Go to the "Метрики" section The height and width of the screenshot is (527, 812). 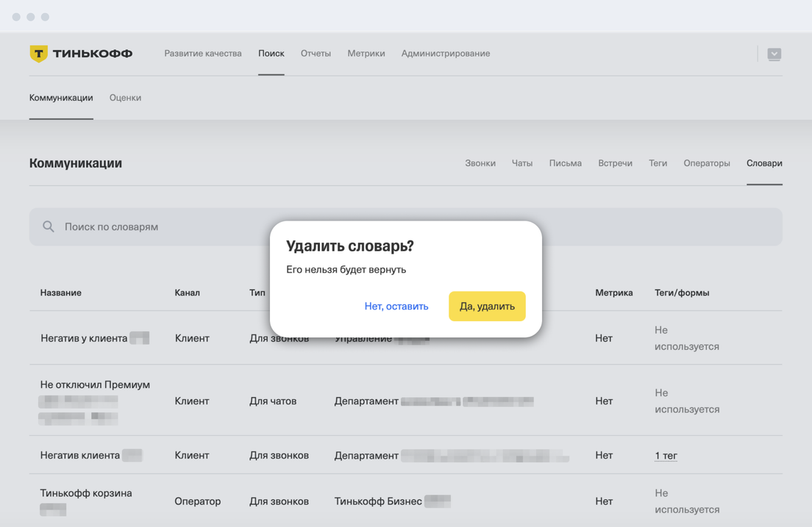[x=366, y=54]
